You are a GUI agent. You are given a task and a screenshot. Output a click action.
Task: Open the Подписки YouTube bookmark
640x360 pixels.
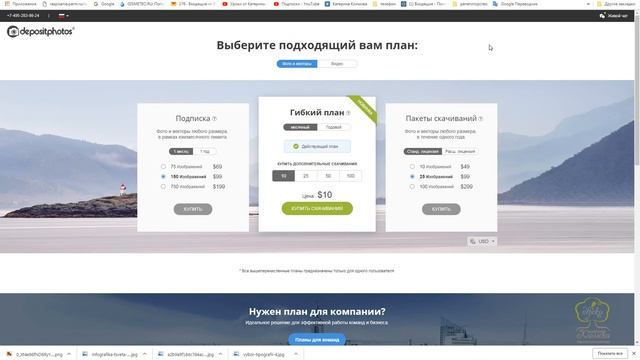[x=297, y=4]
